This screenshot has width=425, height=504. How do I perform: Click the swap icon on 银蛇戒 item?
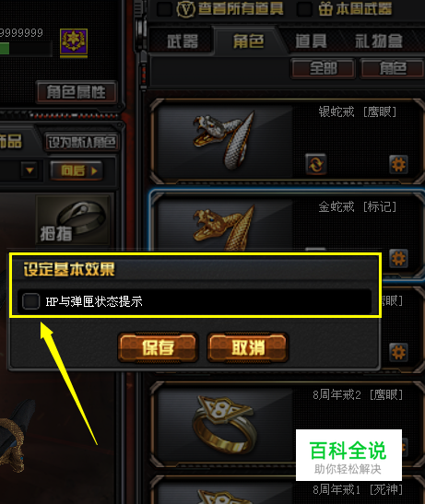(315, 164)
